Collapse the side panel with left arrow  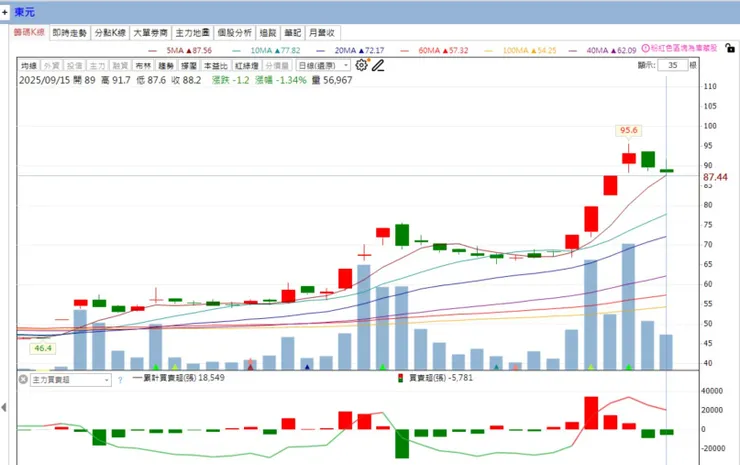(x=4, y=407)
